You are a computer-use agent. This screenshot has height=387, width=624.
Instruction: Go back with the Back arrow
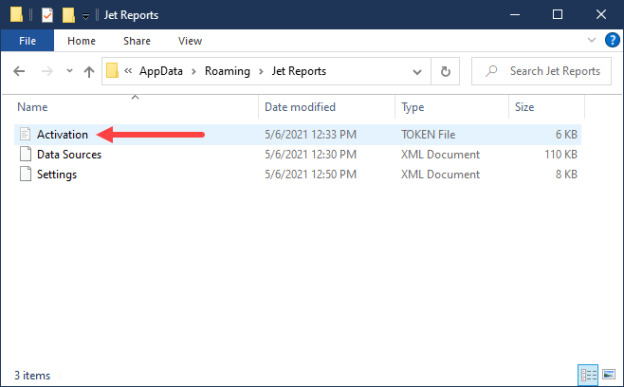point(19,71)
